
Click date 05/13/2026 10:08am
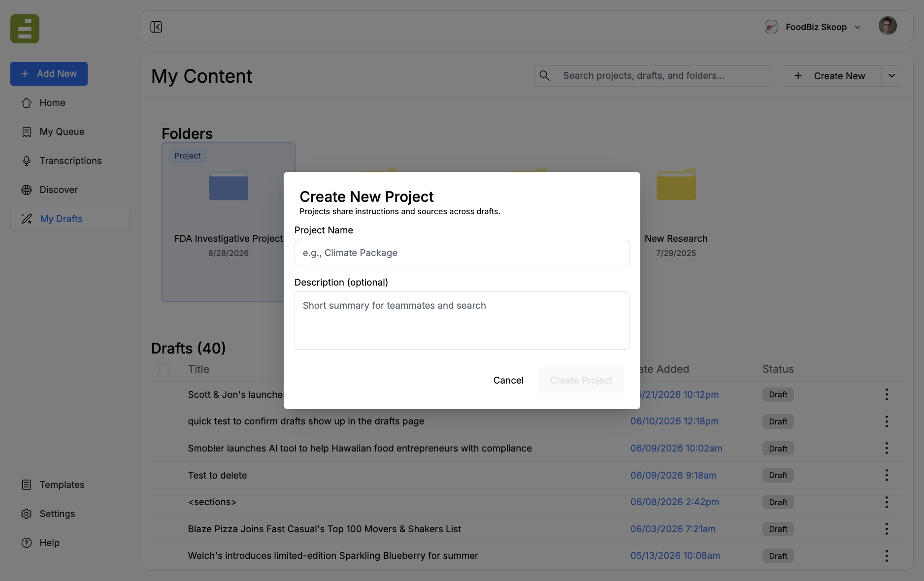[675, 556]
